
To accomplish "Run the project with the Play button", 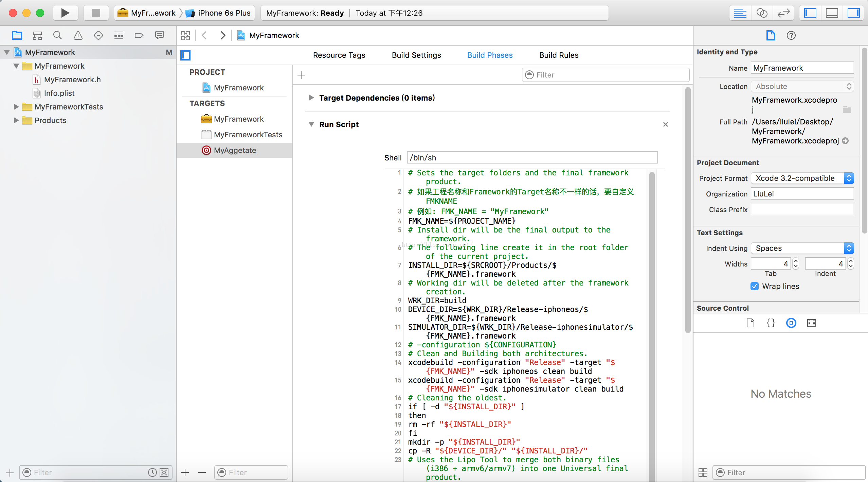I will tap(65, 13).
